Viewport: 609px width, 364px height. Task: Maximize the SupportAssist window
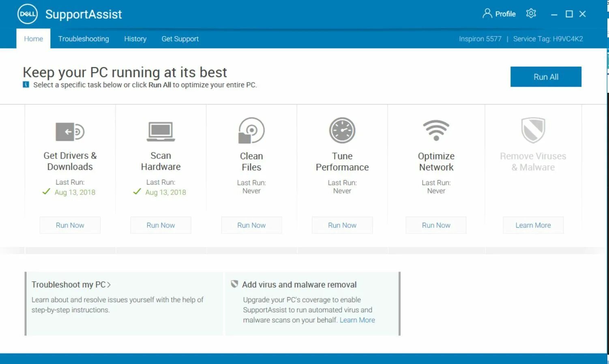pos(569,14)
